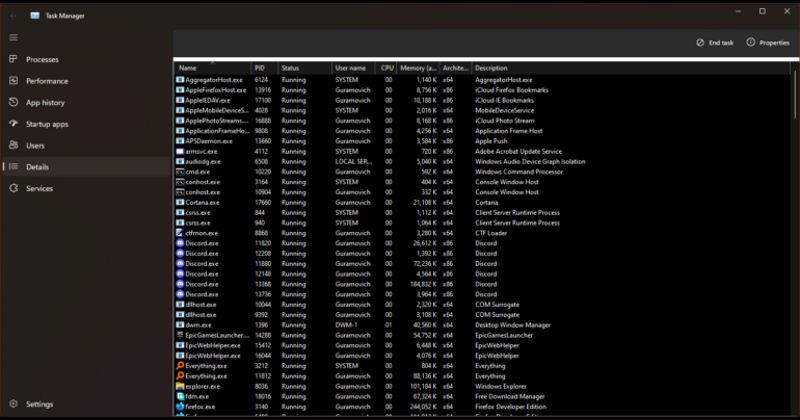This screenshot has width=800, height=420.
Task: Sort by the Name column header
Action: coord(213,68)
